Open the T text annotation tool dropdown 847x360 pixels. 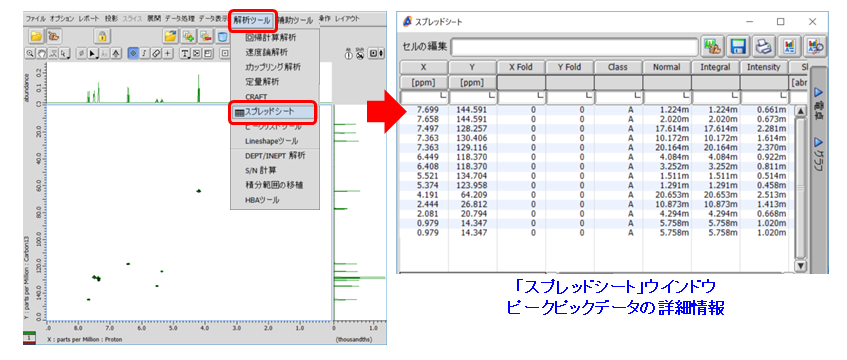(185, 53)
